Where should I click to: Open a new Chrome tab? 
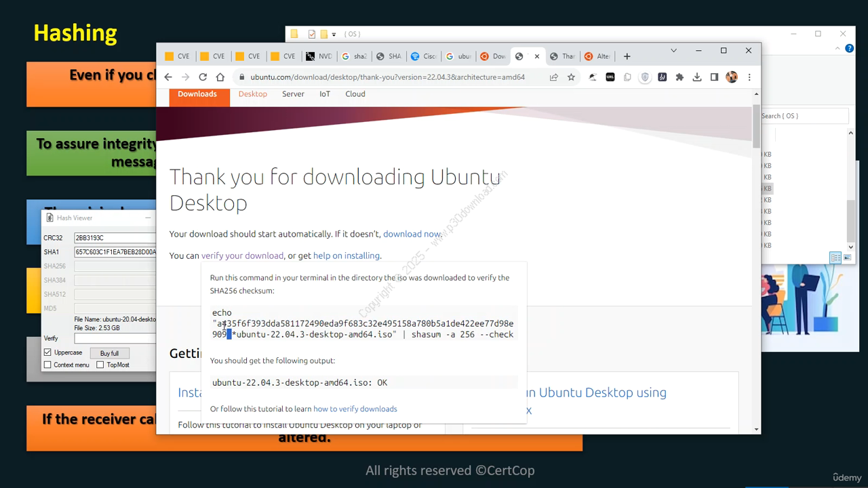coord(627,56)
